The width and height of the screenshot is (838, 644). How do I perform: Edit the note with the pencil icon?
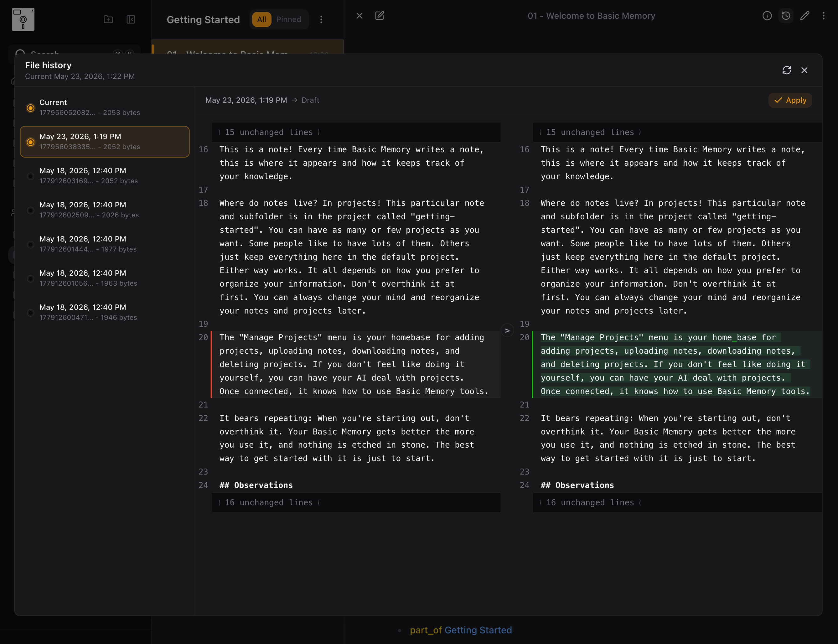coord(805,16)
